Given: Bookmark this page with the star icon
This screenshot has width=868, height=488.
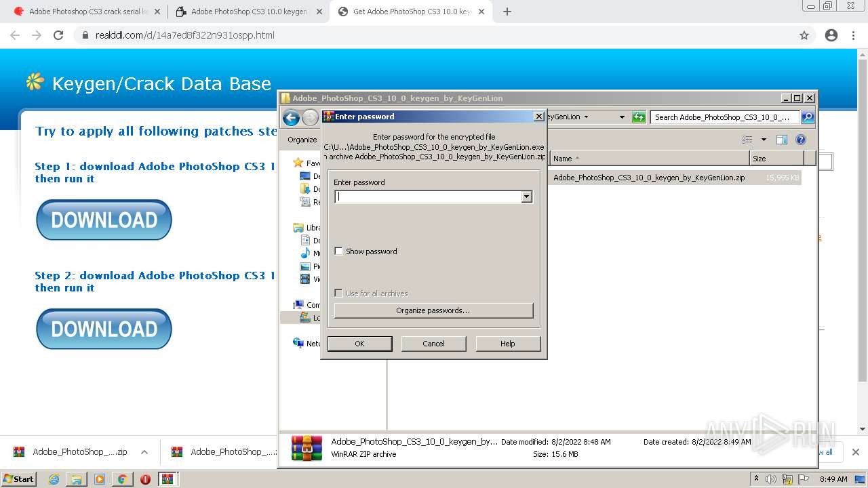Looking at the screenshot, I should click(804, 35).
